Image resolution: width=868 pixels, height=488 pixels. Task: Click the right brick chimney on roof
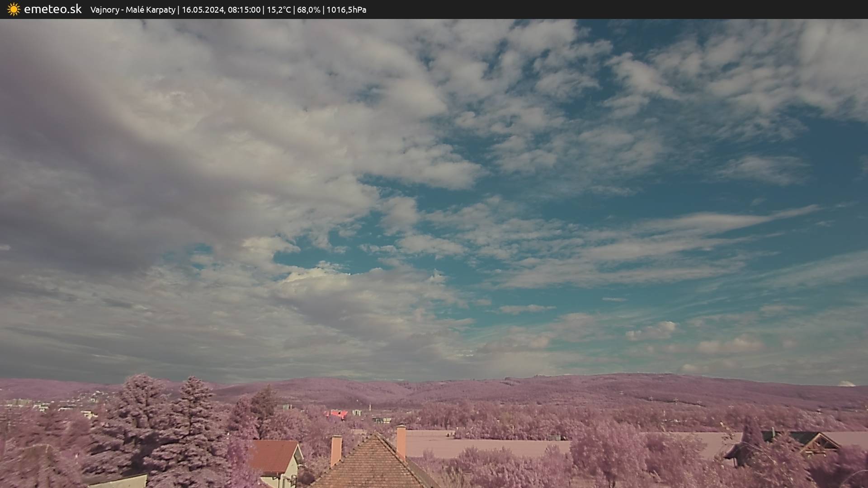click(x=401, y=441)
